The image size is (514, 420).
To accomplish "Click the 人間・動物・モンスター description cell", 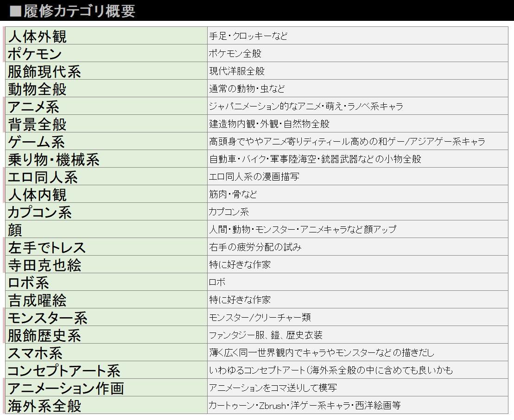I will point(358,229).
